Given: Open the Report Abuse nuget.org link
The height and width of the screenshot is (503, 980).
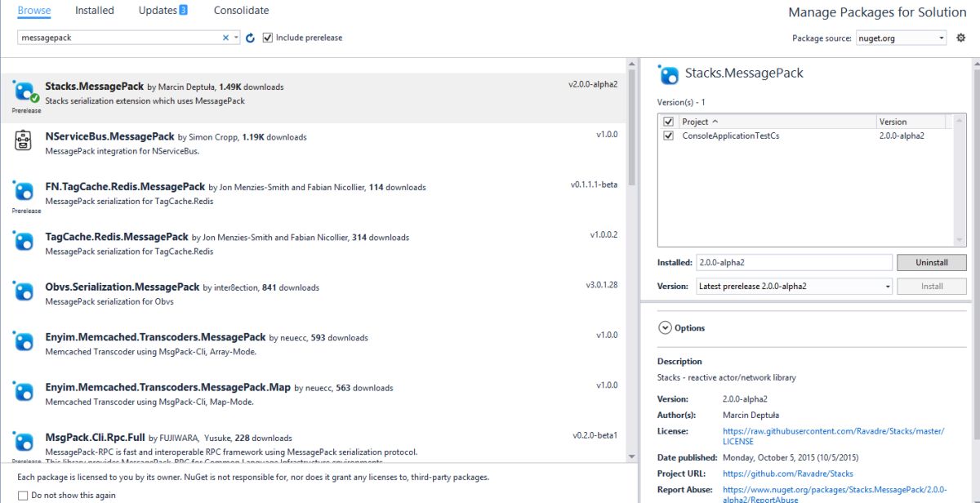Looking at the screenshot, I should pyautogui.click(x=835, y=494).
